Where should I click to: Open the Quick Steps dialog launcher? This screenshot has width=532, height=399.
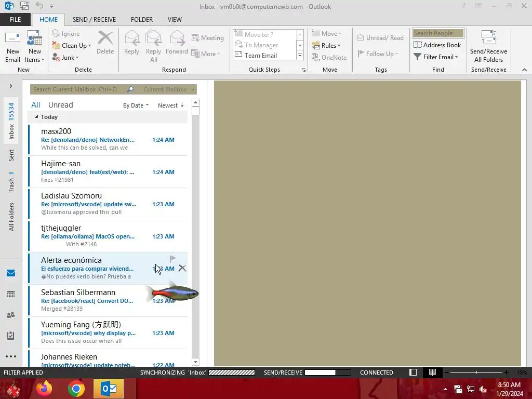(303, 70)
